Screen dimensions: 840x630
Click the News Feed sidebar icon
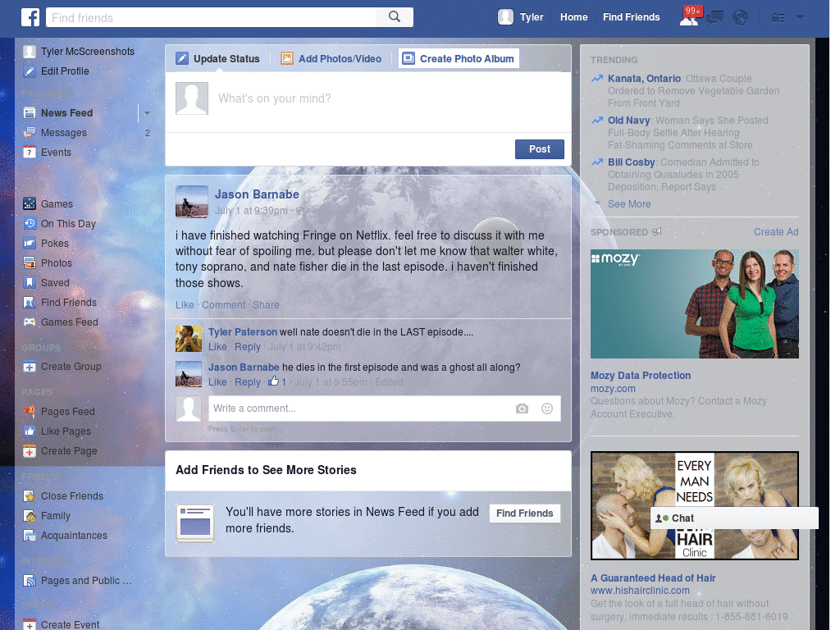pyautogui.click(x=30, y=113)
